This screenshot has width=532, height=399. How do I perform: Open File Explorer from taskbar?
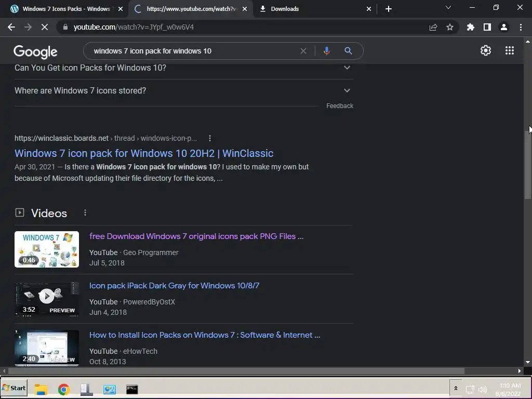pos(41,389)
